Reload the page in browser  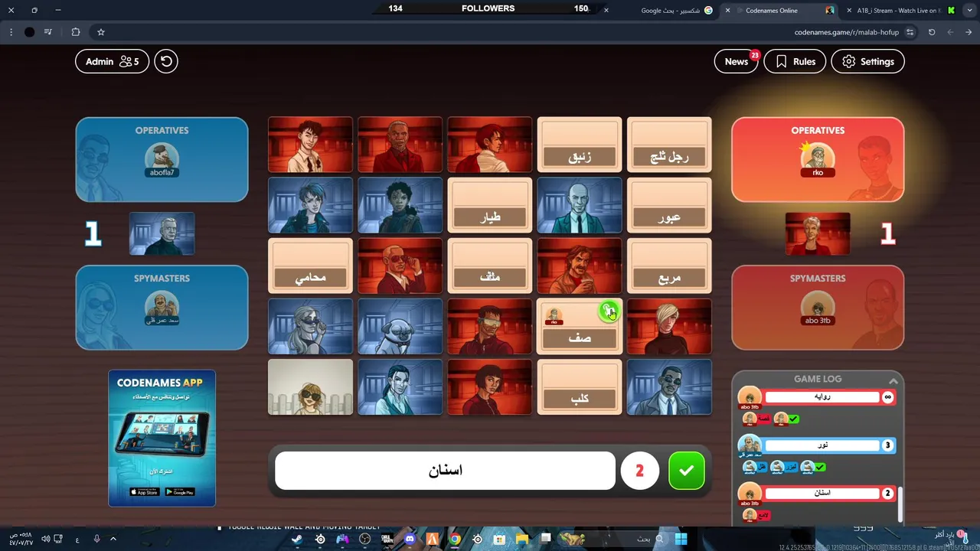[x=932, y=32]
